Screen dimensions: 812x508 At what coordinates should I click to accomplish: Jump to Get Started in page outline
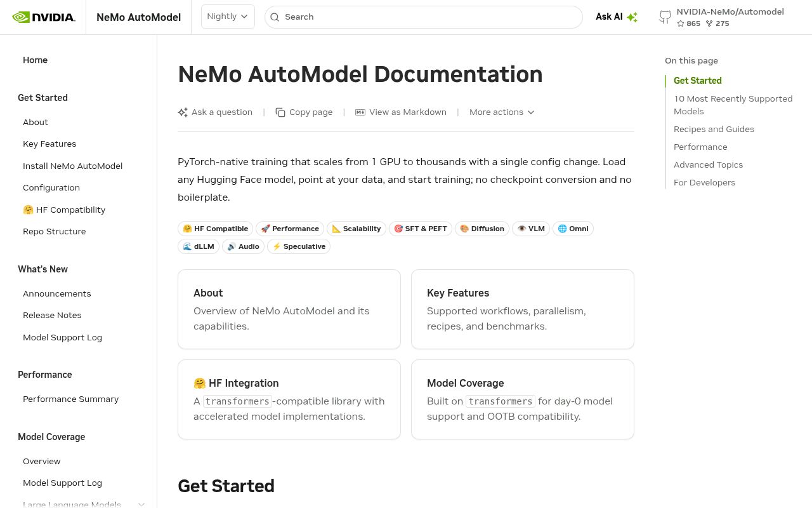[x=698, y=81]
